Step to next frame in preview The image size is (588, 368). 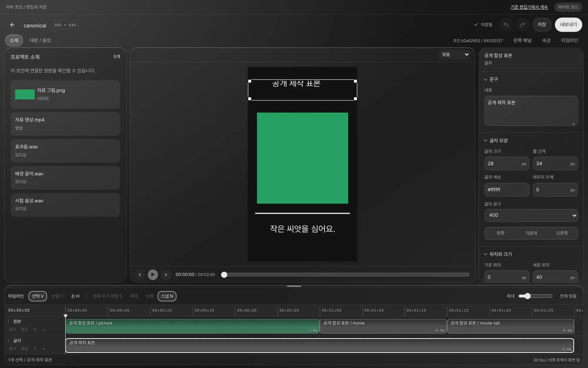[166, 275]
